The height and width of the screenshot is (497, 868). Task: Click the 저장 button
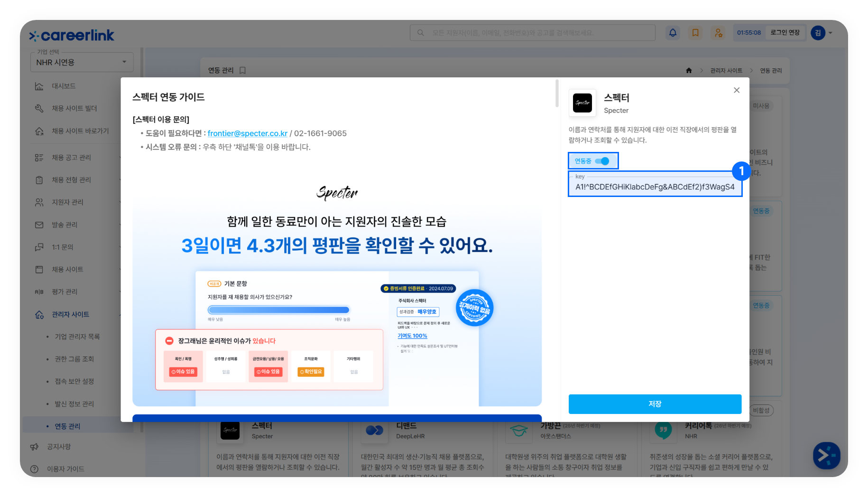[655, 404]
